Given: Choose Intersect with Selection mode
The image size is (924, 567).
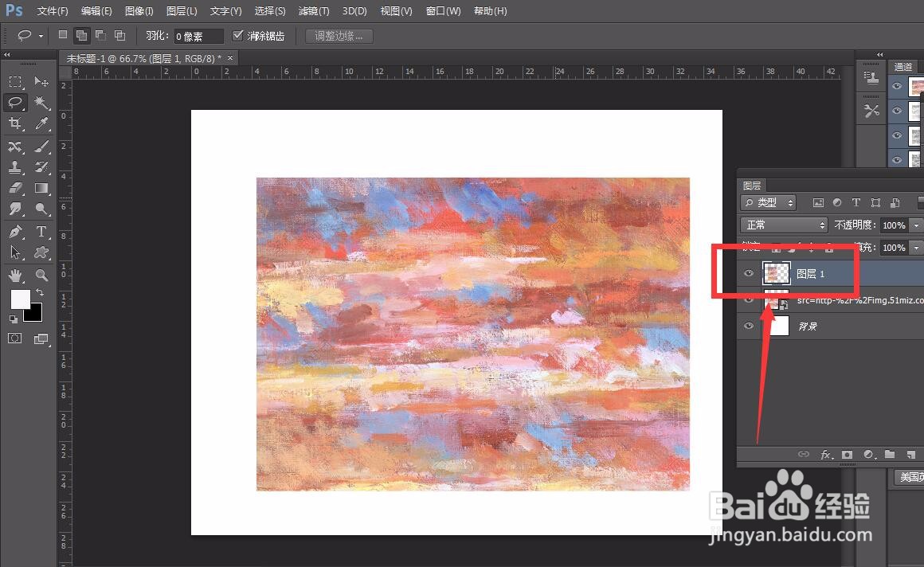Looking at the screenshot, I should [x=119, y=35].
